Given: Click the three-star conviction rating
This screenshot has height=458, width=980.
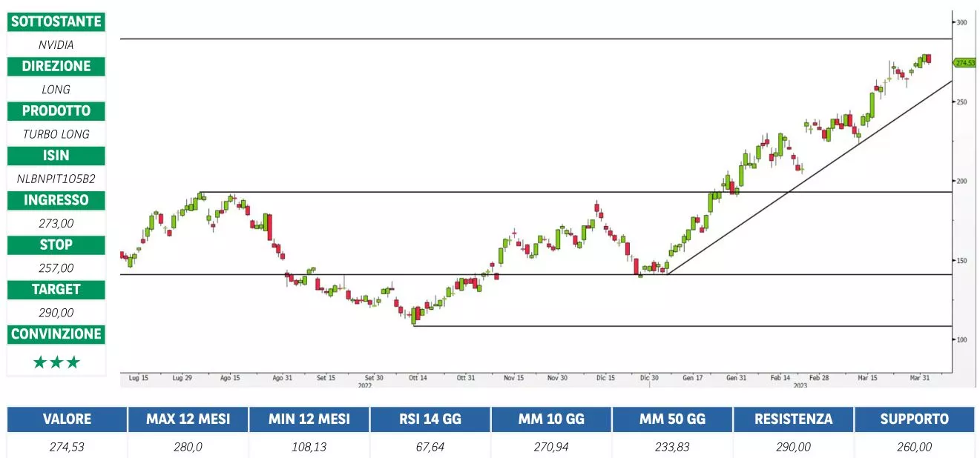Looking at the screenshot, I should (x=56, y=362).
